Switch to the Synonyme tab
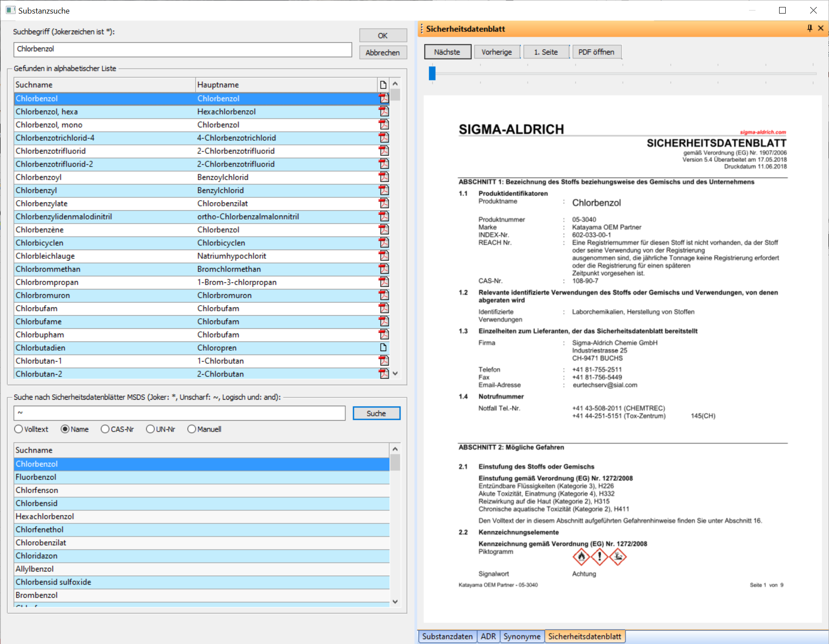829x644 pixels. pyautogui.click(x=522, y=637)
